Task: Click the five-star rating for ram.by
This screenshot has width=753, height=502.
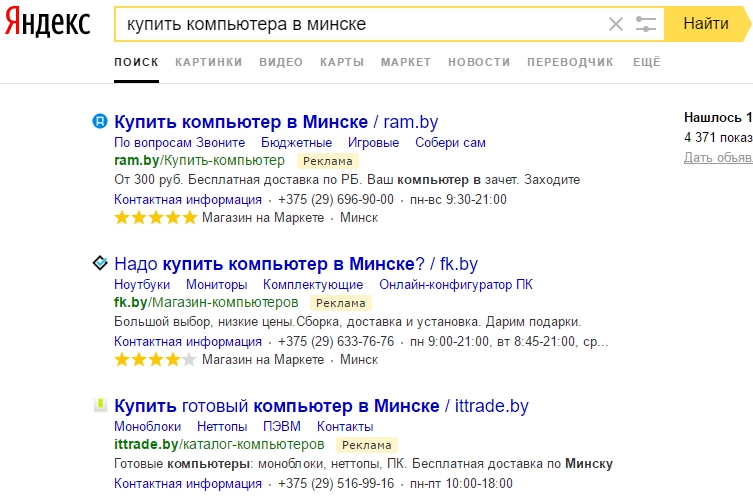Action: point(156,218)
